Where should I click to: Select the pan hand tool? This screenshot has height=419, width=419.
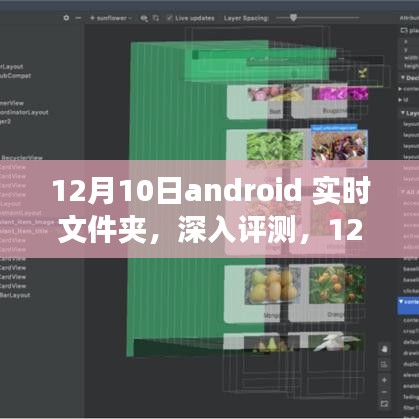click(x=384, y=349)
